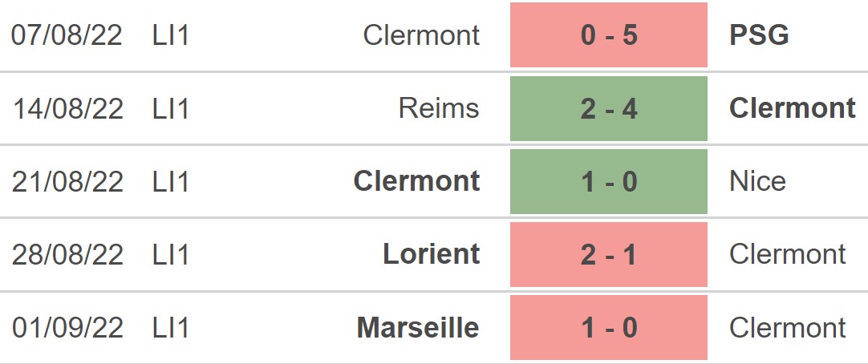Select the Clermont vs Nice 1 - 0 score
Image resolution: width=868 pixels, height=364 pixels.
click(608, 181)
